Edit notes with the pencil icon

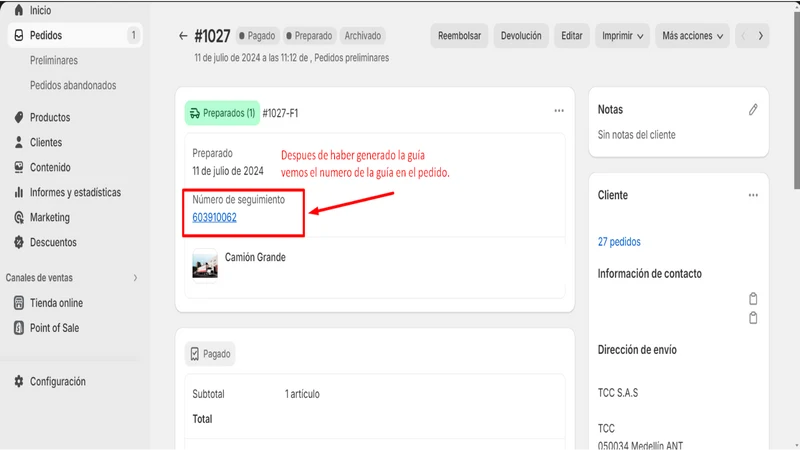pyautogui.click(x=753, y=110)
